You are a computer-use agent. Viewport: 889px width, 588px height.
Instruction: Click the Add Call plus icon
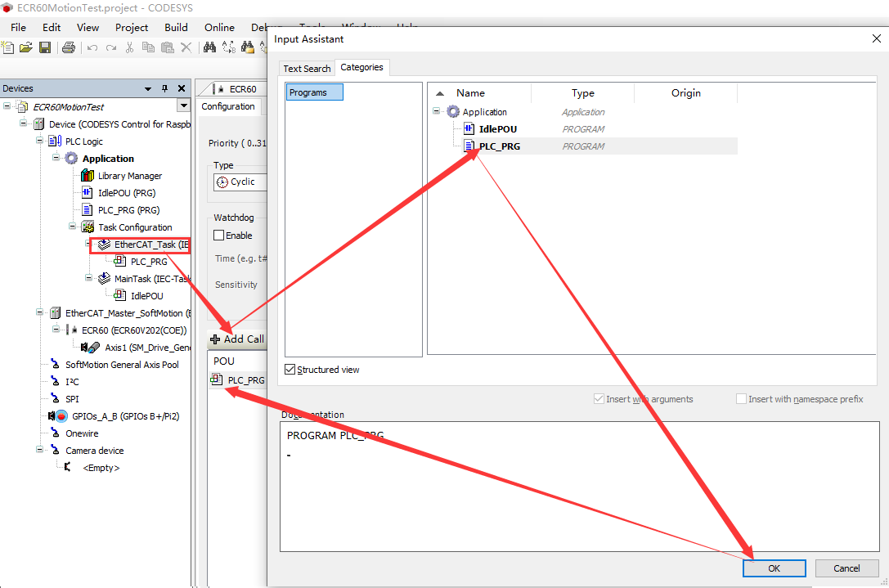[215, 339]
